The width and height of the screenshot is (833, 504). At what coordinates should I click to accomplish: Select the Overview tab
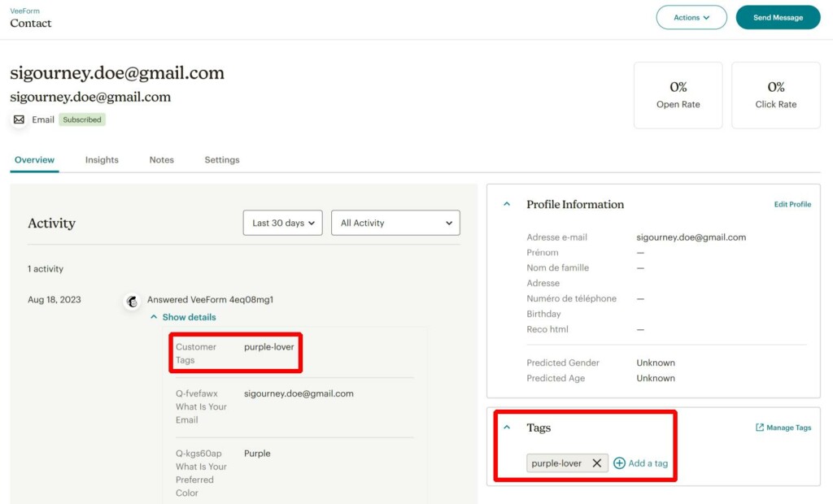point(34,159)
